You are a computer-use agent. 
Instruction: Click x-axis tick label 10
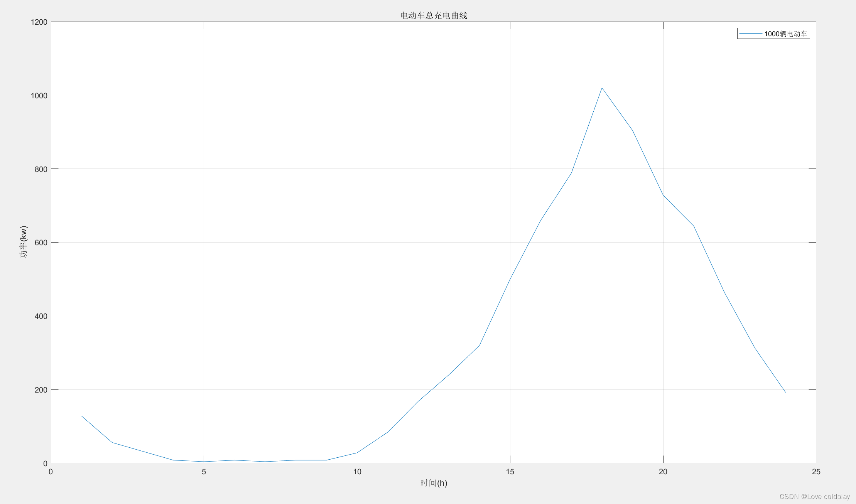(x=357, y=472)
